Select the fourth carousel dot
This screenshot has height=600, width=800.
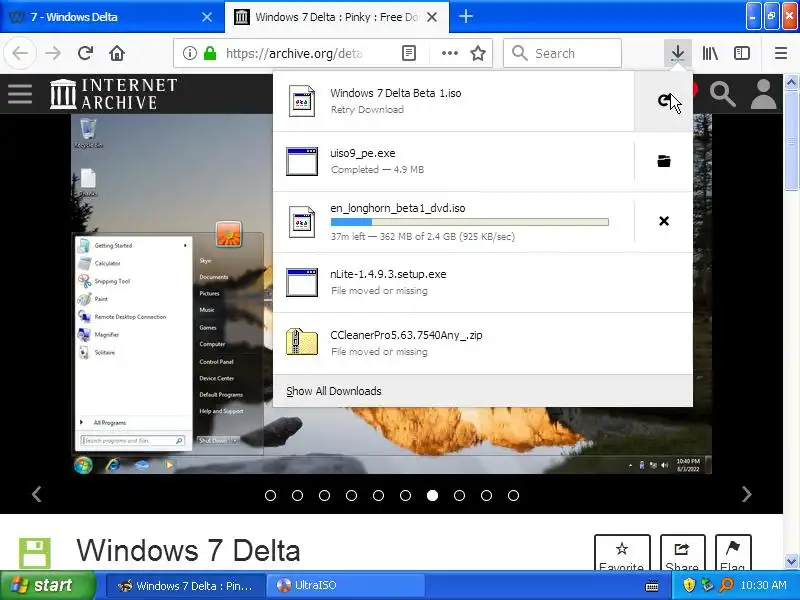[352, 495]
